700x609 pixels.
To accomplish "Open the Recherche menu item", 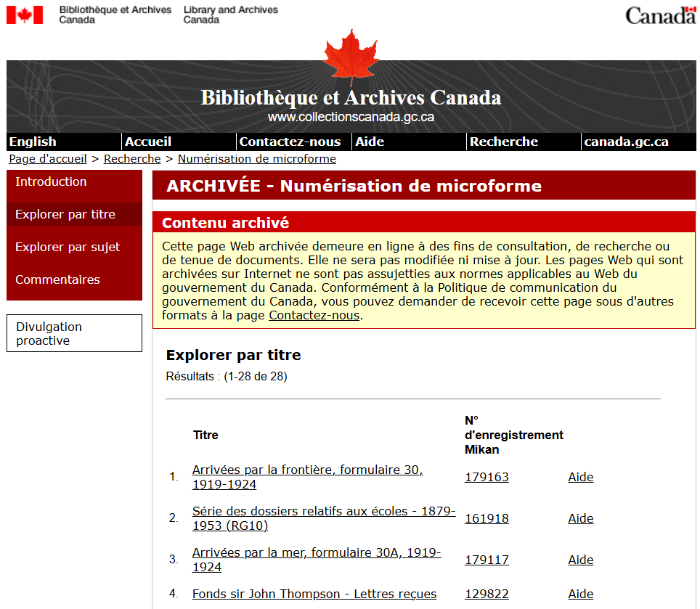I will pos(504,142).
